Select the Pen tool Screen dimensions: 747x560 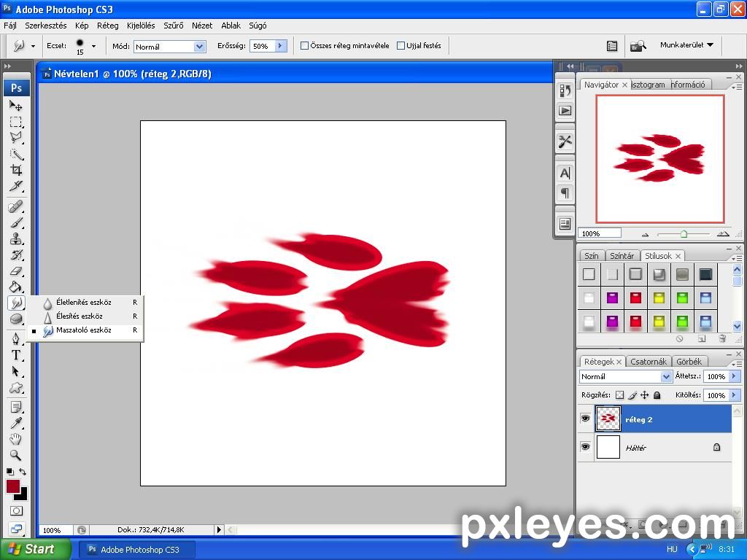pos(16,338)
